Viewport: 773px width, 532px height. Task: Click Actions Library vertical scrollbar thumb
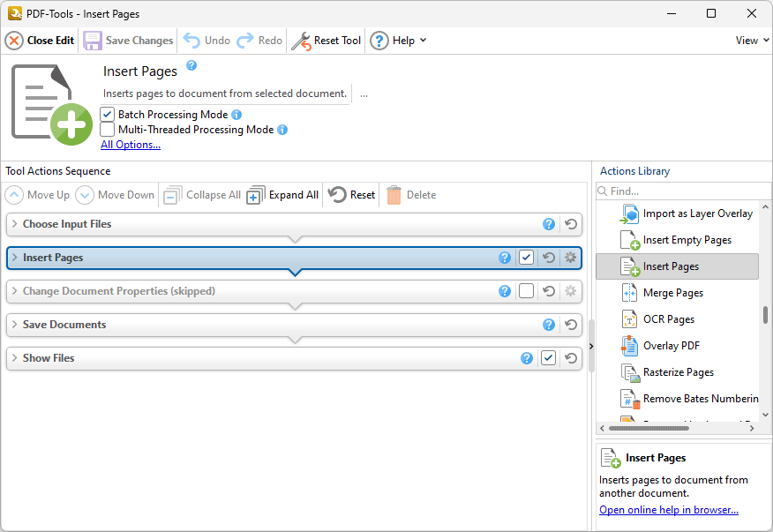point(765,315)
